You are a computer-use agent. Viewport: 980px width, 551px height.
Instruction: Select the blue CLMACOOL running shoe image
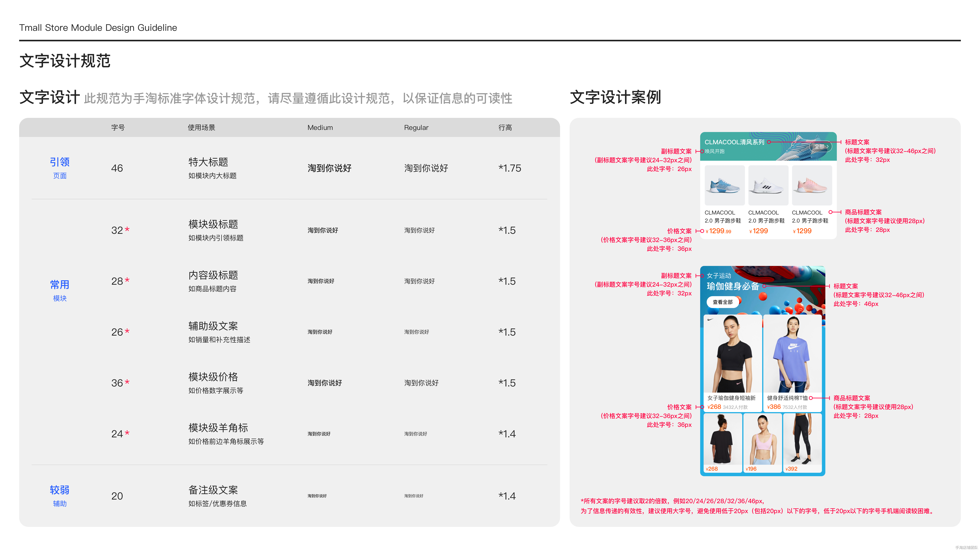coord(724,185)
